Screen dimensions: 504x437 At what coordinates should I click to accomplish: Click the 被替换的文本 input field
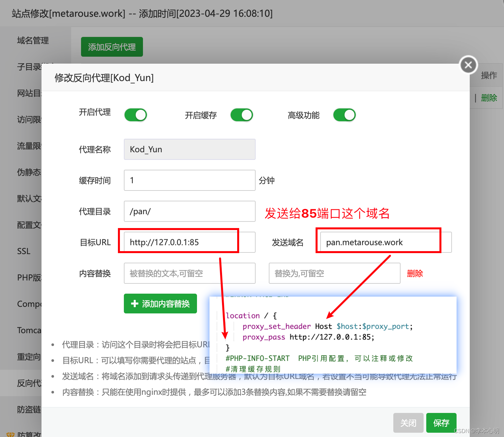click(189, 273)
